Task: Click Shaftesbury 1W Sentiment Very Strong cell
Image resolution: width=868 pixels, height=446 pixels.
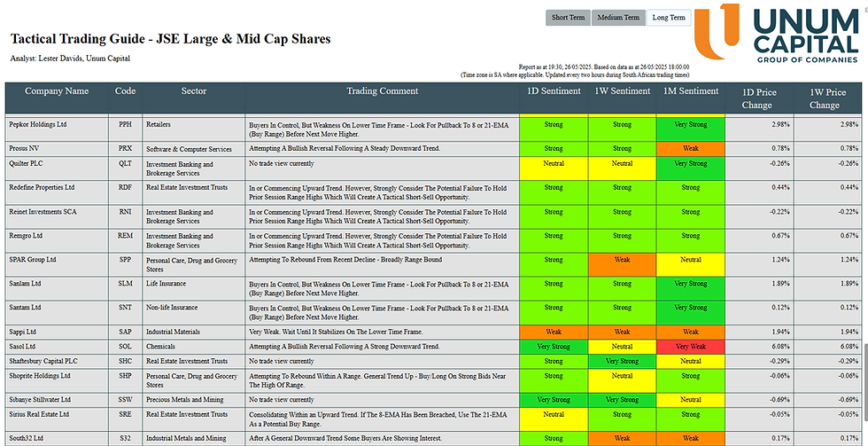Action: tap(622, 361)
